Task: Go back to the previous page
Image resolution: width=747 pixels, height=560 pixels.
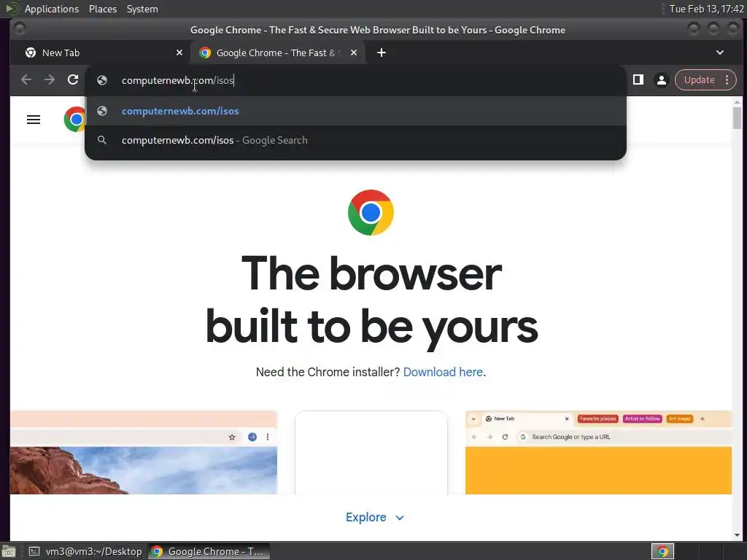Action: pos(26,79)
